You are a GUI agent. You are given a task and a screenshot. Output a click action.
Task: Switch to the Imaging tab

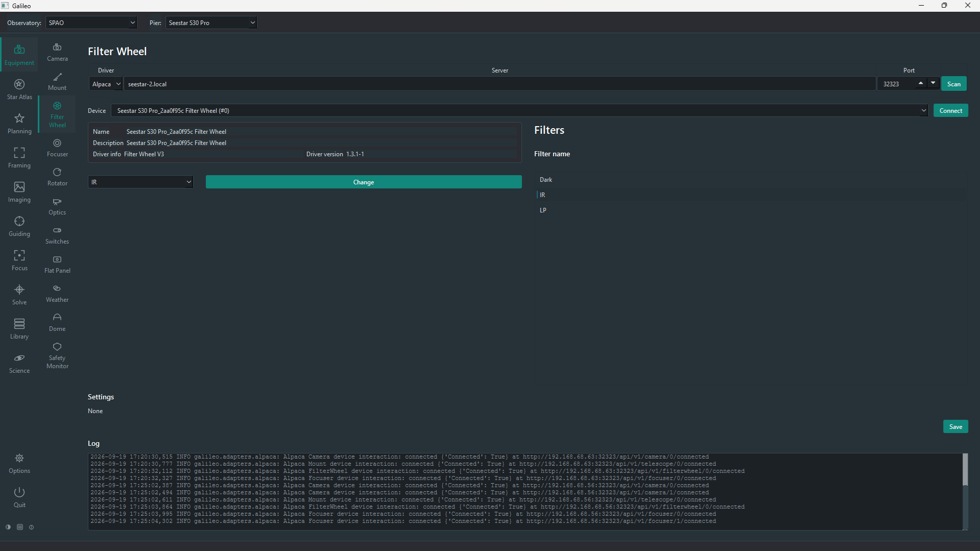(19, 191)
